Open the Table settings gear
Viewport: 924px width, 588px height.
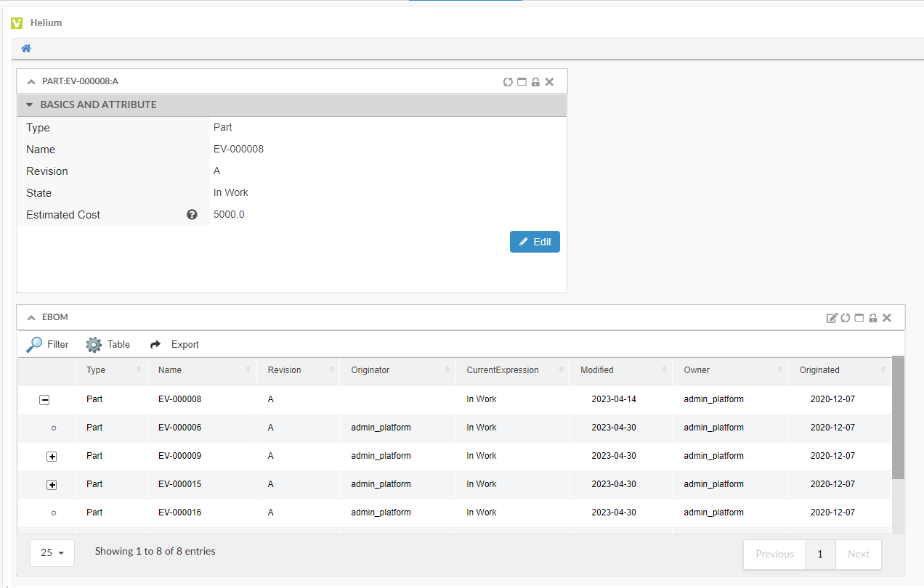click(x=108, y=345)
